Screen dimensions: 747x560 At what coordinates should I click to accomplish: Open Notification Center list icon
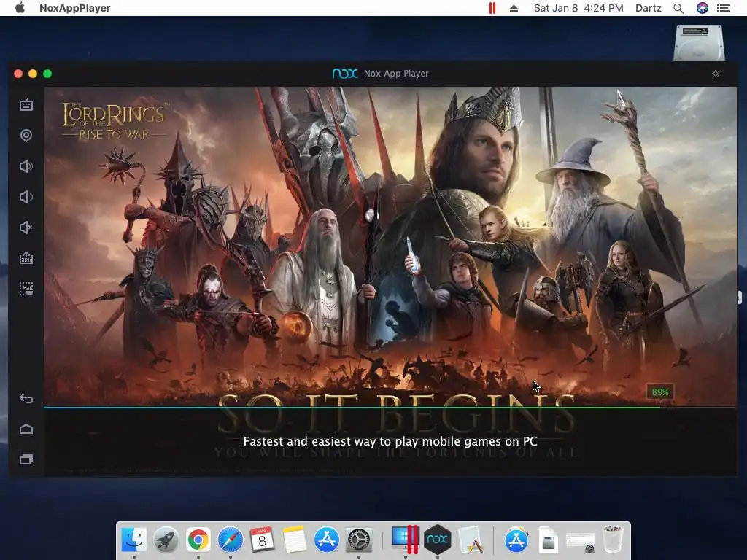click(724, 8)
